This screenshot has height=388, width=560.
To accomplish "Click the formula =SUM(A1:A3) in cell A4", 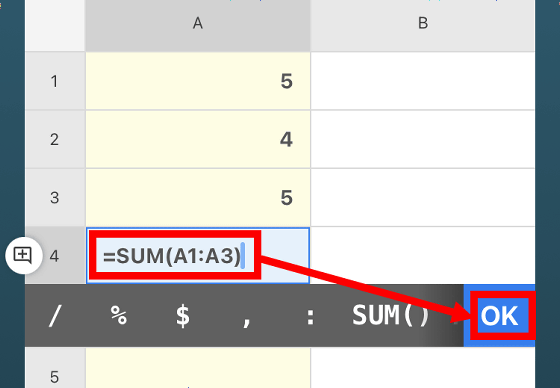I will [x=172, y=256].
